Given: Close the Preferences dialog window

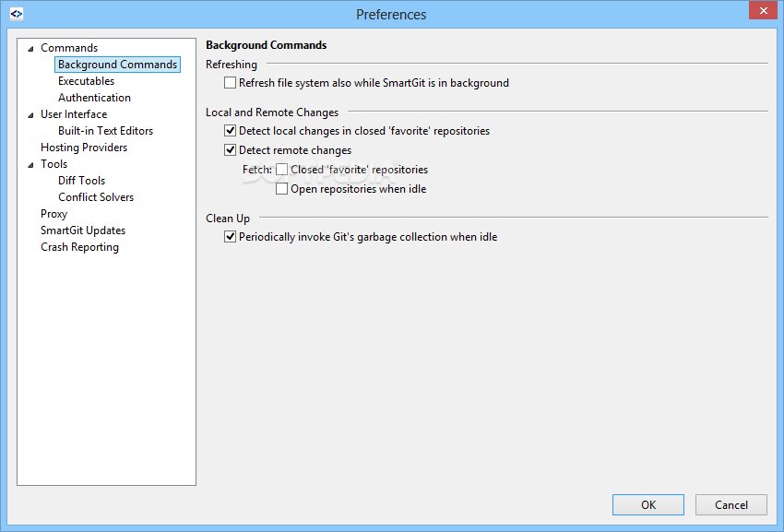Looking at the screenshot, I should pyautogui.click(x=763, y=10).
